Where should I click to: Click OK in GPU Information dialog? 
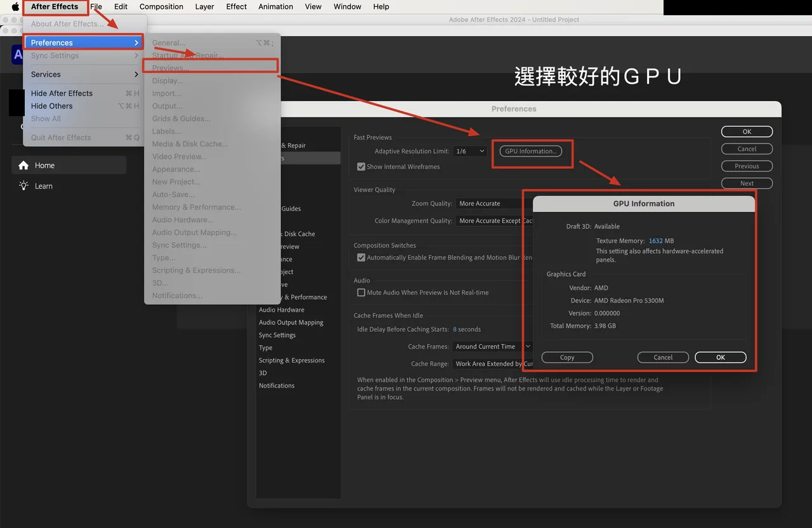tap(721, 357)
